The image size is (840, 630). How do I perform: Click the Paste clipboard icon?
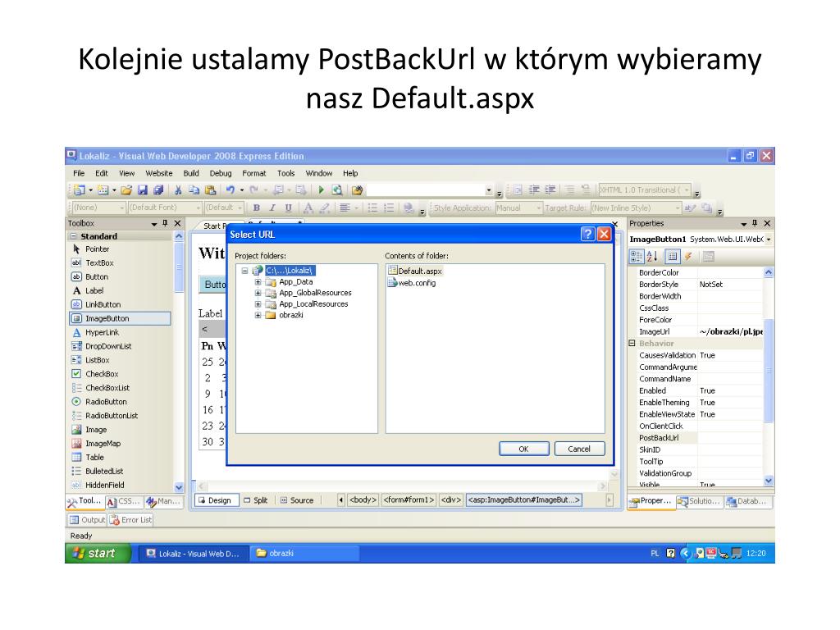[211, 190]
